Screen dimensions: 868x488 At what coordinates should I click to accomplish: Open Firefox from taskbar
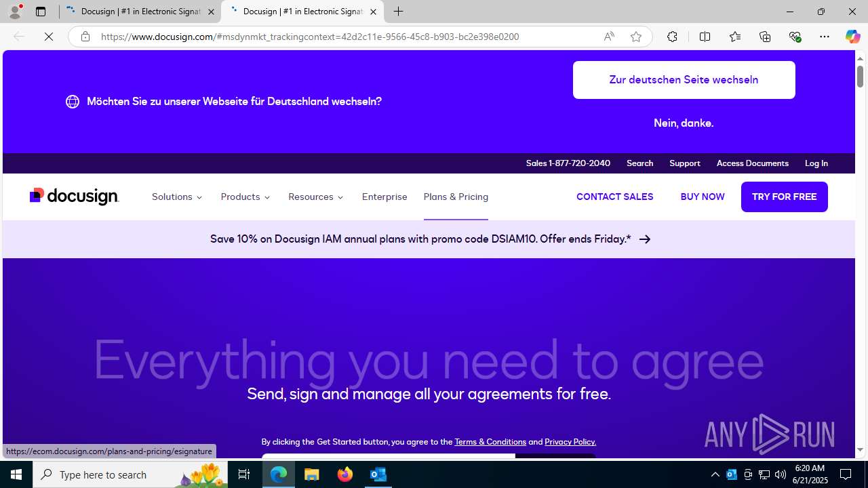pyautogui.click(x=345, y=474)
